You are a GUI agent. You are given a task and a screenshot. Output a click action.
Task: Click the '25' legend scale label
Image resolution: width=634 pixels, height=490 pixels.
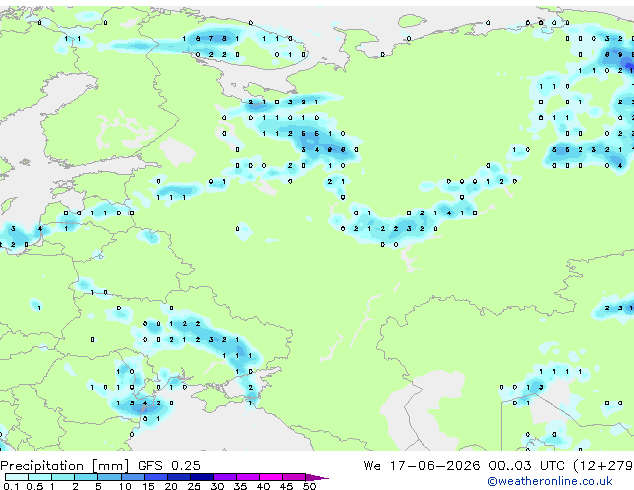click(x=194, y=486)
